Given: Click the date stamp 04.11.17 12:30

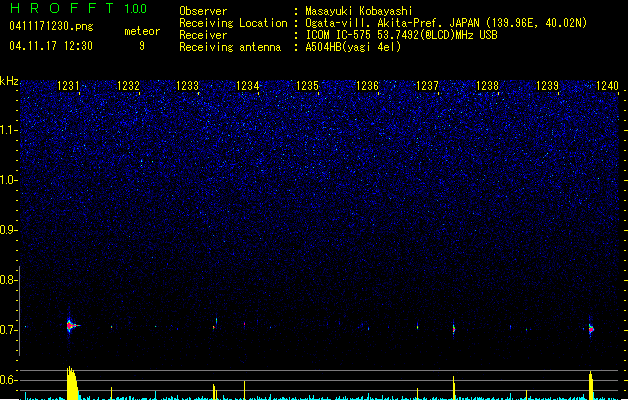Looking at the screenshot, I should click(51, 46).
